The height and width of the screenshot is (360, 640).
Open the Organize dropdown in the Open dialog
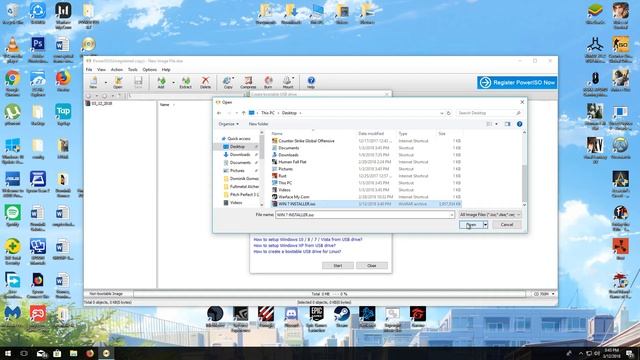(229, 124)
